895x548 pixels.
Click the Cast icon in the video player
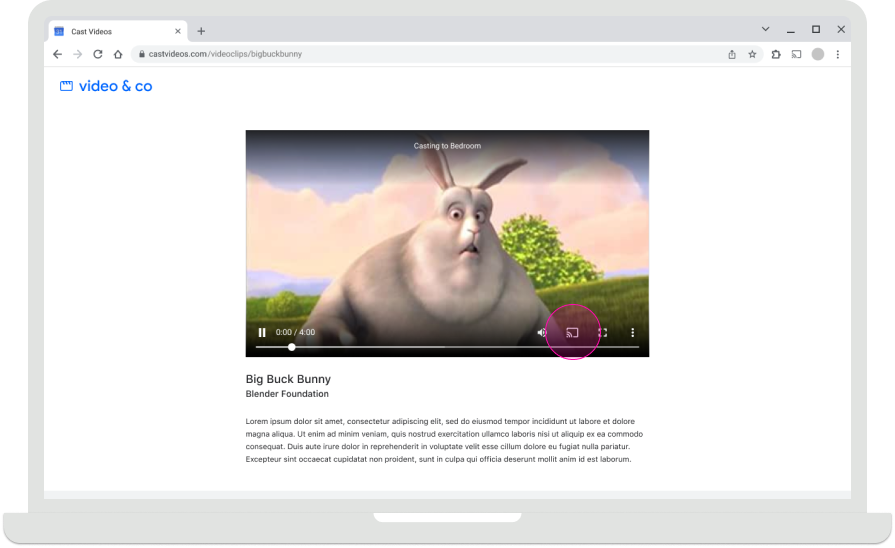573,332
